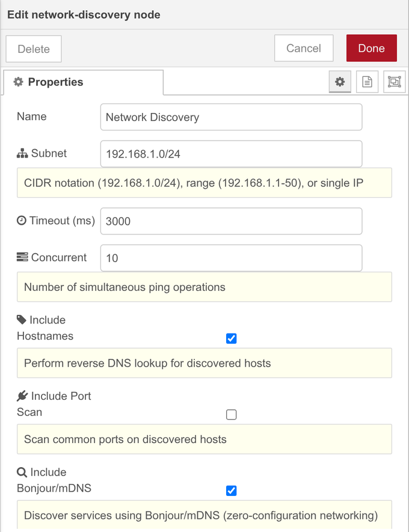The width and height of the screenshot is (409, 532).
Task: Click the Timeout clock icon
Action: click(x=22, y=221)
